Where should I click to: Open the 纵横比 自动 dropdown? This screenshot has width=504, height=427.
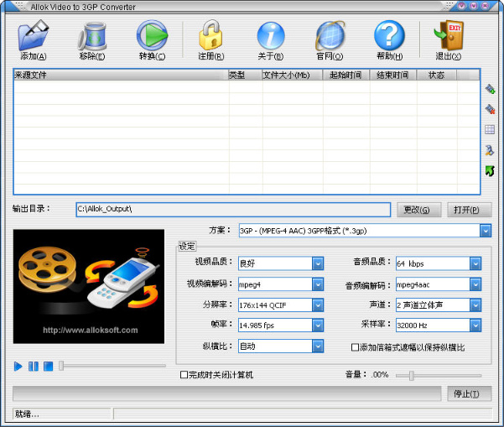coord(318,346)
